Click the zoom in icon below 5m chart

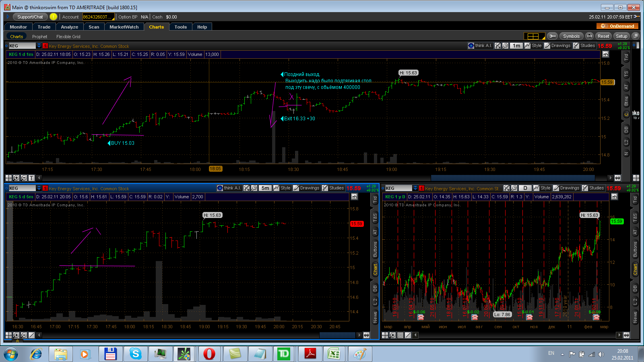pyautogui.click(x=16, y=335)
